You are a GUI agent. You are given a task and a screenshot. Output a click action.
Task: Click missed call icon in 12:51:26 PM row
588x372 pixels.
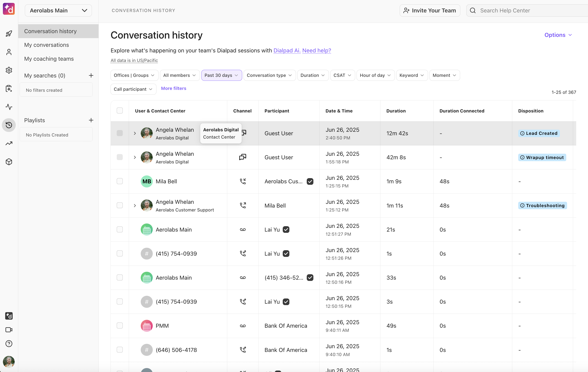(x=243, y=254)
